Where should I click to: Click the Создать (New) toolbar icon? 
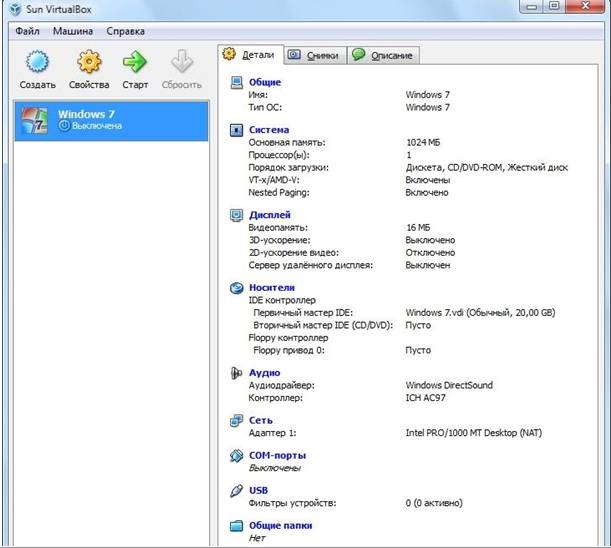tap(37, 62)
